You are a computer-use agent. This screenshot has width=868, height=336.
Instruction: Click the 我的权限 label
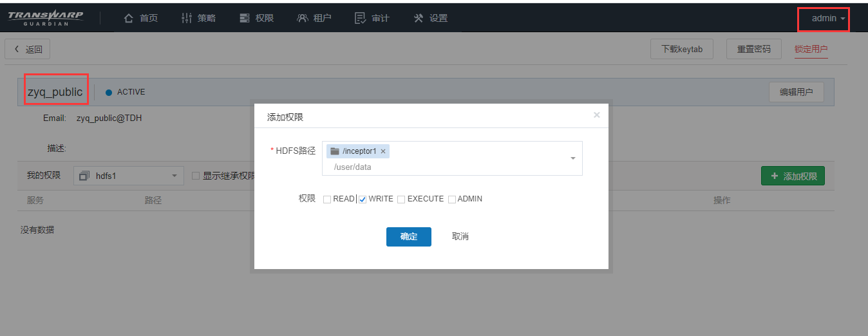pos(44,175)
